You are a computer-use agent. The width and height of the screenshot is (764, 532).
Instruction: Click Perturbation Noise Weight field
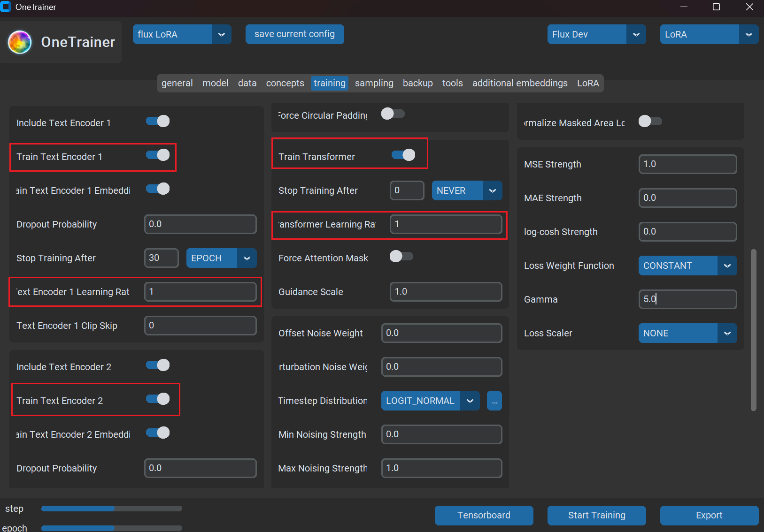442,367
